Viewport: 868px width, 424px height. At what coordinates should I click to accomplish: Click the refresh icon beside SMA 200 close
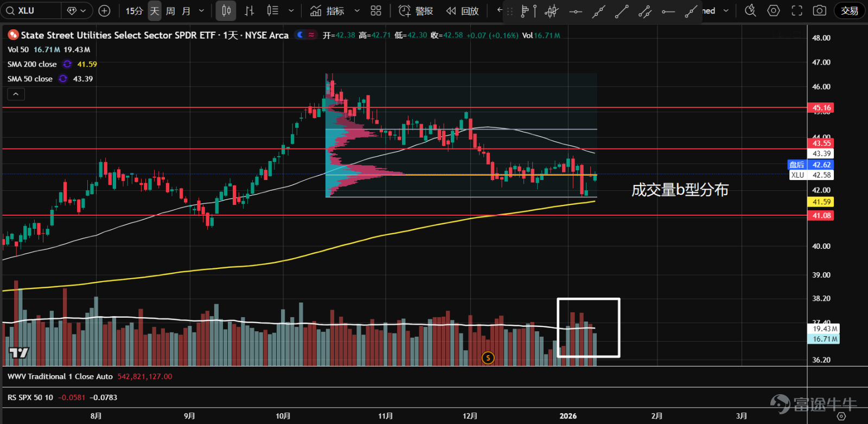coord(67,64)
